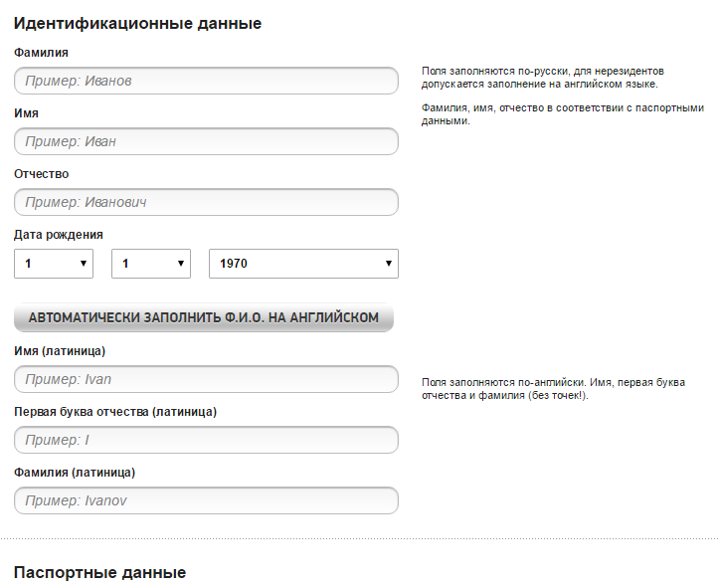This screenshot has height=588, width=719.
Task: Click the Идентификационные данные heading
Action: pyautogui.click(x=137, y=24)
